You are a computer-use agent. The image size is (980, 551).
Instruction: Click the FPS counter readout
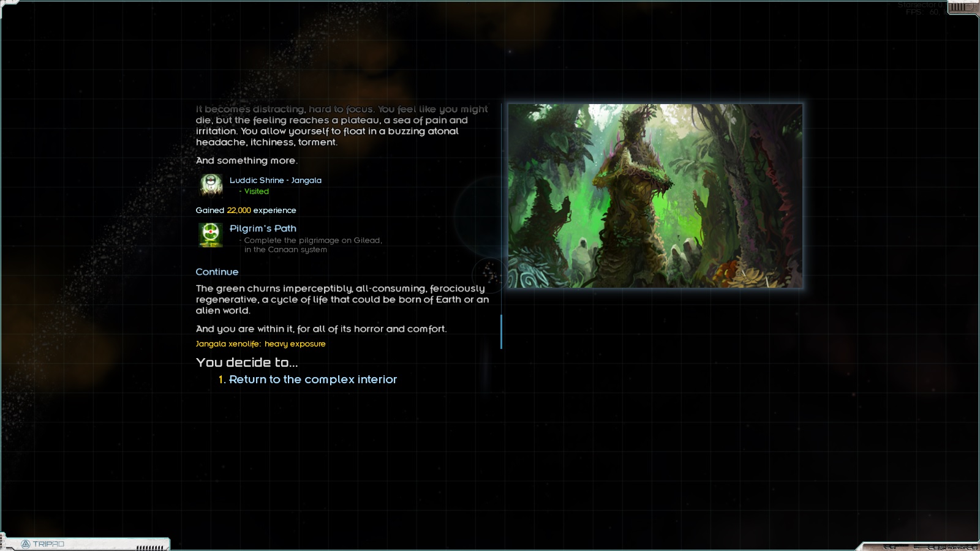[921, 12]
